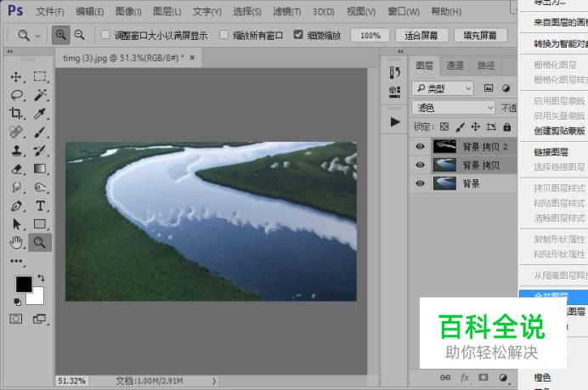The image size is (588, 390).
Task: Uncheck the 细微缩放 checkbox
Action: pos(298,35)
